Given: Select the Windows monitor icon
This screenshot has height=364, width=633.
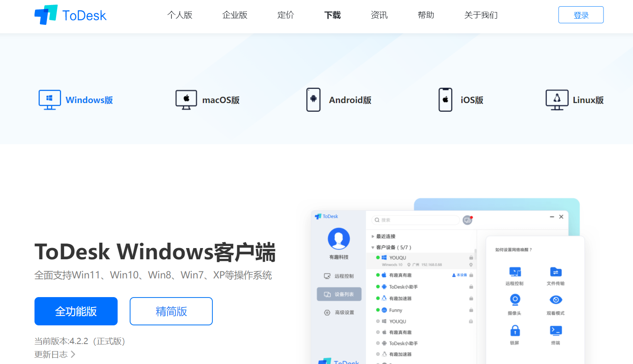Looking at the screenshot, I should [49, 100].
